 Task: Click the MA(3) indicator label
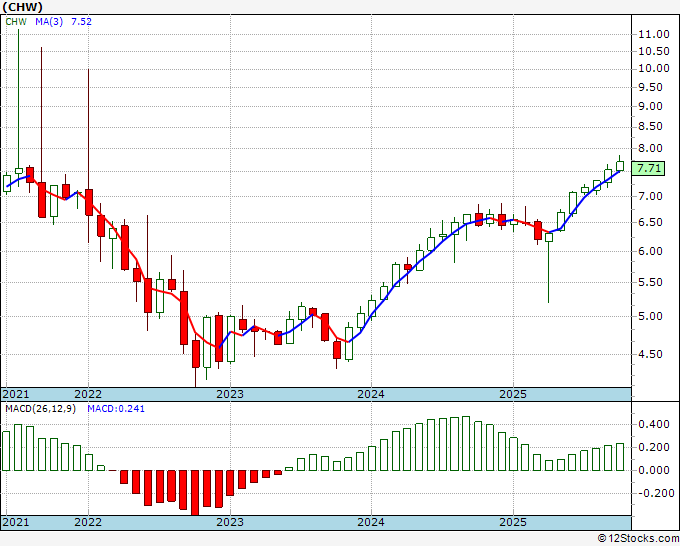point(49,22)
